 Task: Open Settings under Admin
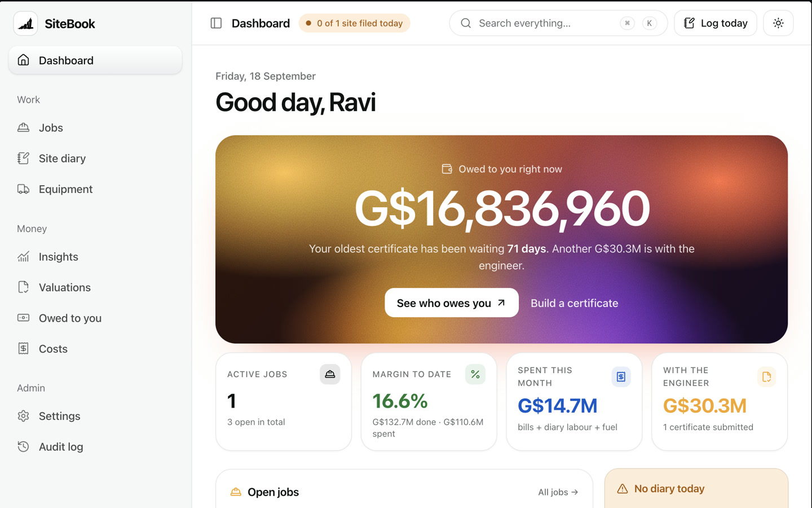(95, 416)
